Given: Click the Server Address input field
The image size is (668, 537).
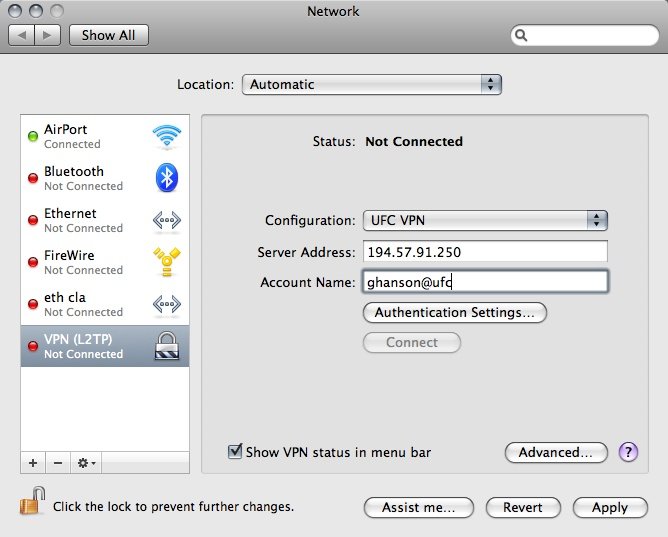Looking at the screenshot, I should click(x=484, y=252).
